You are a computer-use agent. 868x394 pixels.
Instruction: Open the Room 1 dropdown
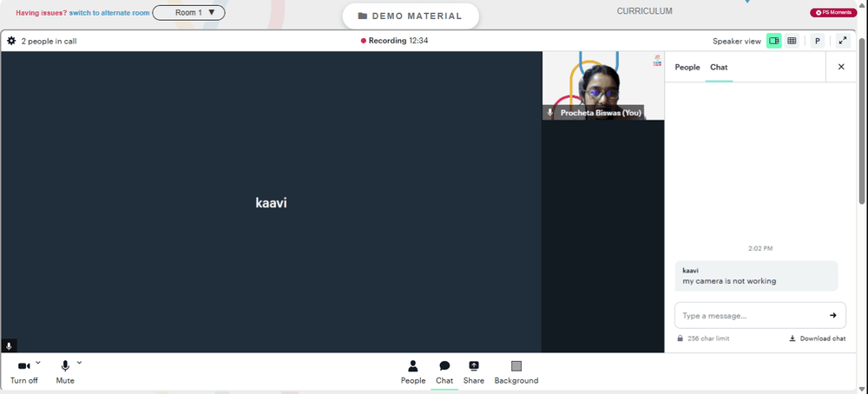188,12
